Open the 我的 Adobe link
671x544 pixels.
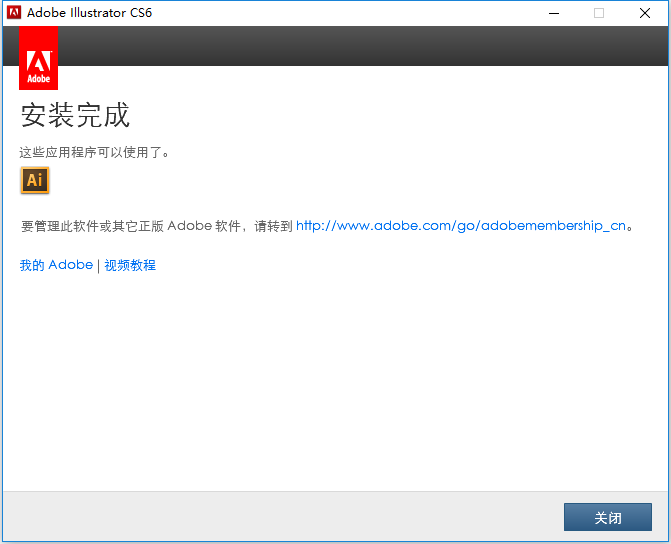(56, 265)
